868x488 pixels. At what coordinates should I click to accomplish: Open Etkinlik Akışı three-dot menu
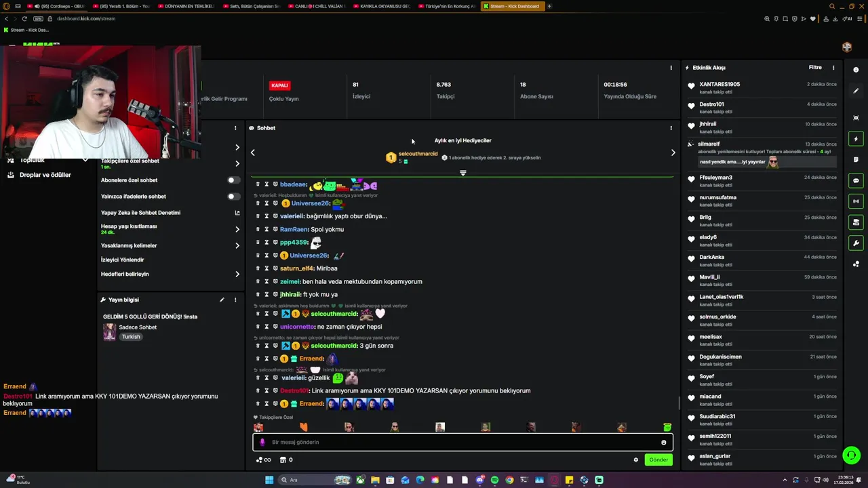(833, 68)
